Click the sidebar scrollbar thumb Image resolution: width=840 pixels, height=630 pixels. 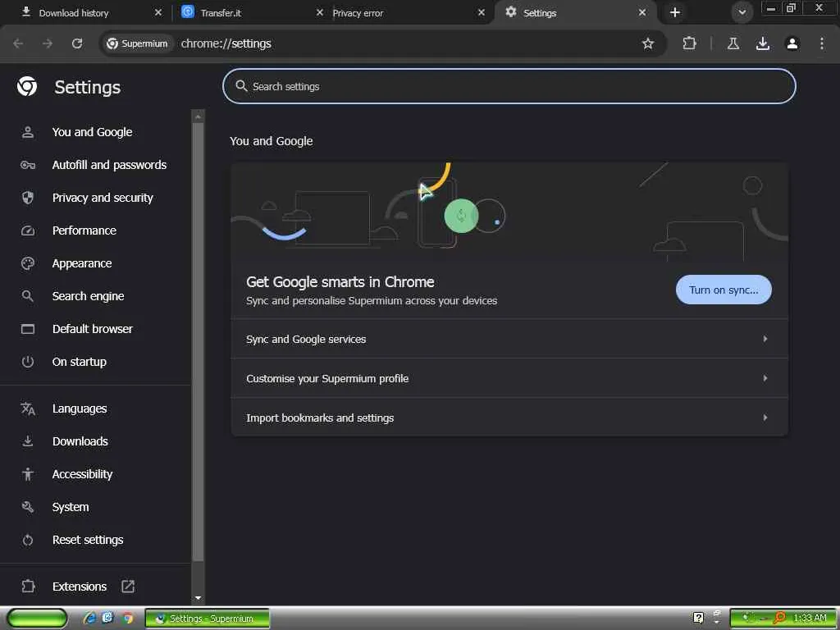point(198,343)
